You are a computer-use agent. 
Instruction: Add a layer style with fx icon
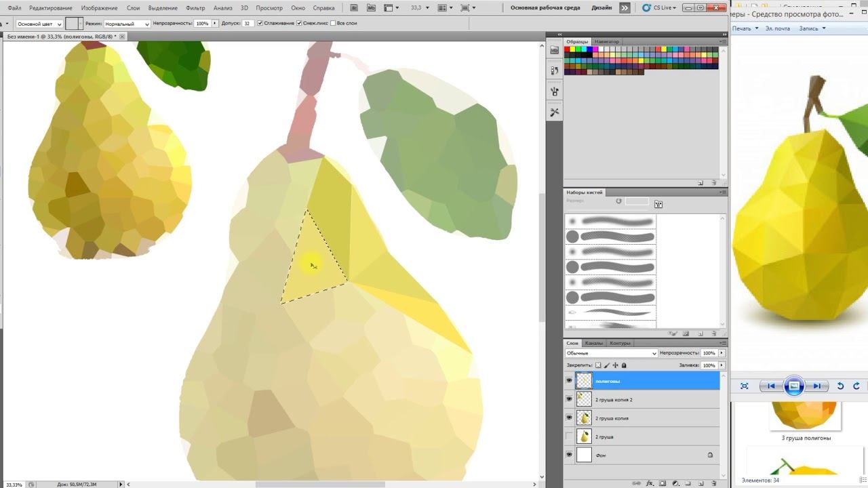click(650, 483)
